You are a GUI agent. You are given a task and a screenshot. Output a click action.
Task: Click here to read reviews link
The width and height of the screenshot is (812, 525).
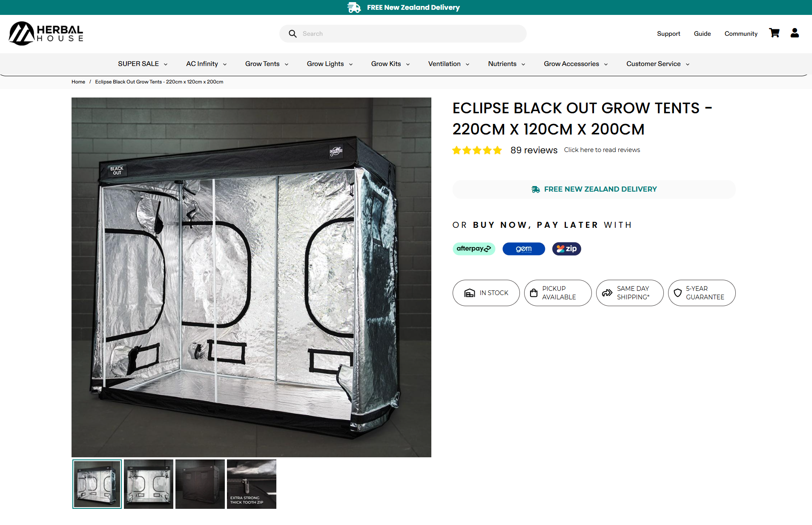[602, 150]
